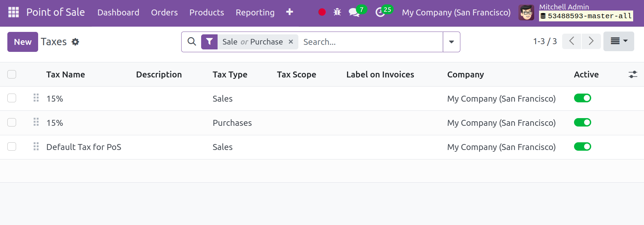This screenshot has width=644, height=225.
Task: Focus the Search input field
Action: pos(371,42)
